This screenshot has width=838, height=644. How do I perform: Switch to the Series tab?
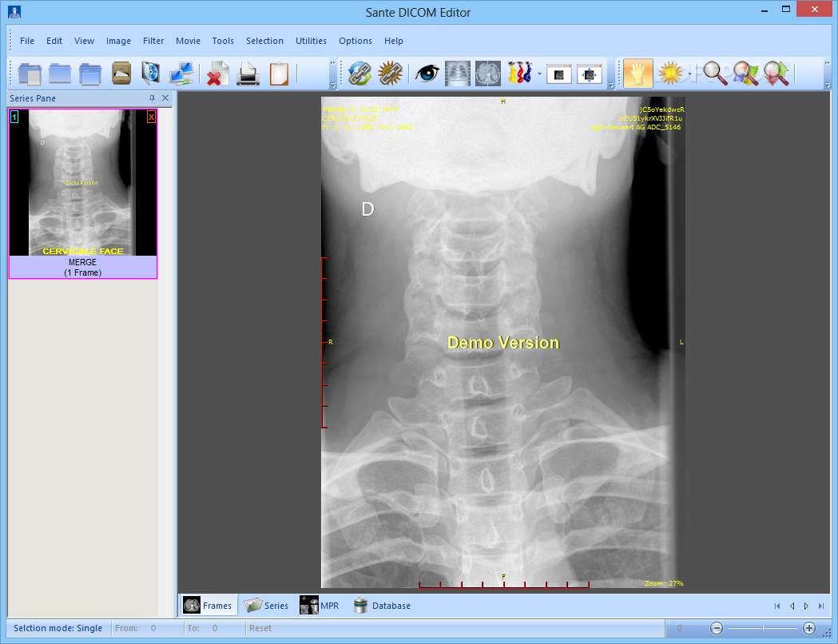(266, 606)
